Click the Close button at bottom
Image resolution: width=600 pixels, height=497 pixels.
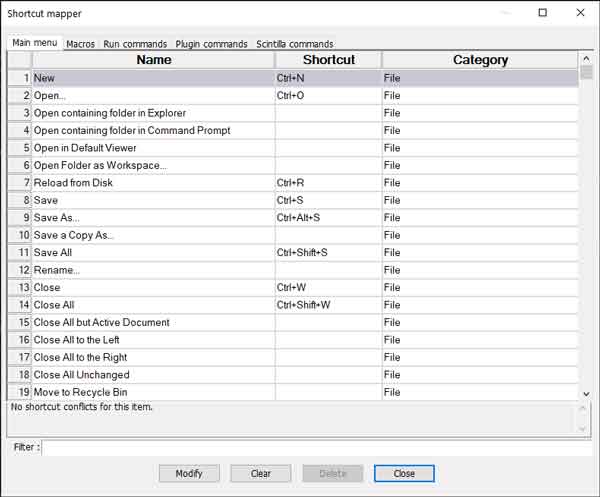coord(404,473)
